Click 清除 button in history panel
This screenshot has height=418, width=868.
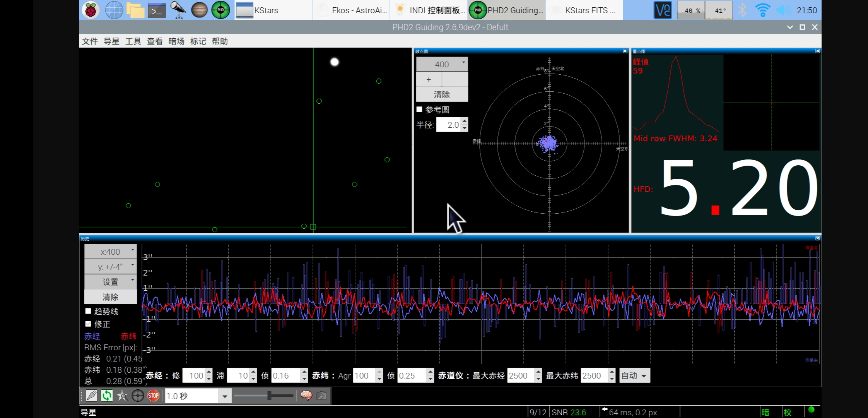111,297
